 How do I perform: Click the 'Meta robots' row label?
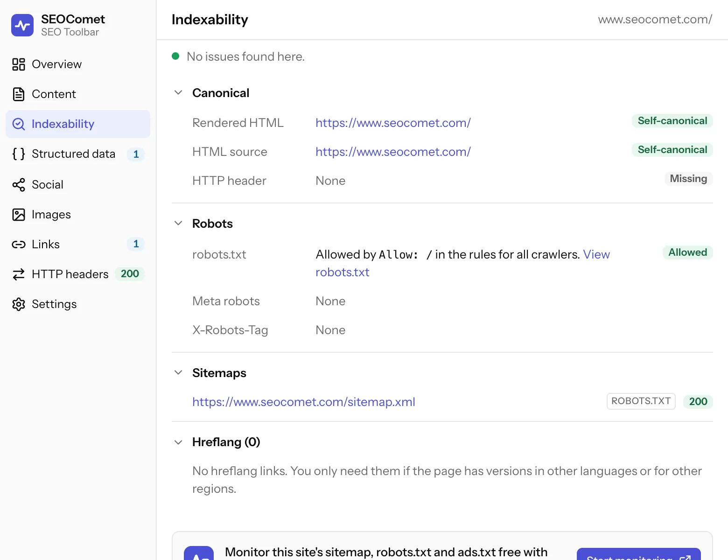pyautogui.click(x=226, y=301)
